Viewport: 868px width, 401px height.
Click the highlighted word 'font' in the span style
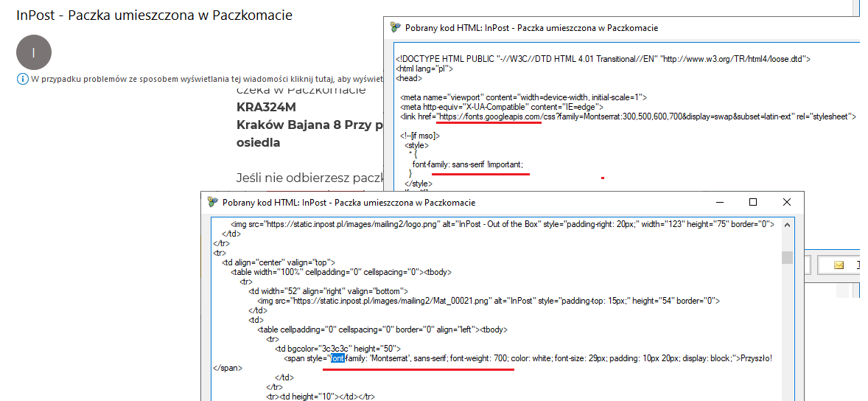pyautogui.click(x=337, y=358)
